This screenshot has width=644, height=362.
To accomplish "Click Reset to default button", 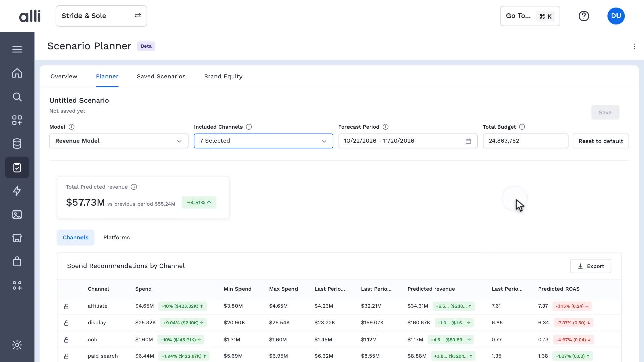I will pos(601,141).
